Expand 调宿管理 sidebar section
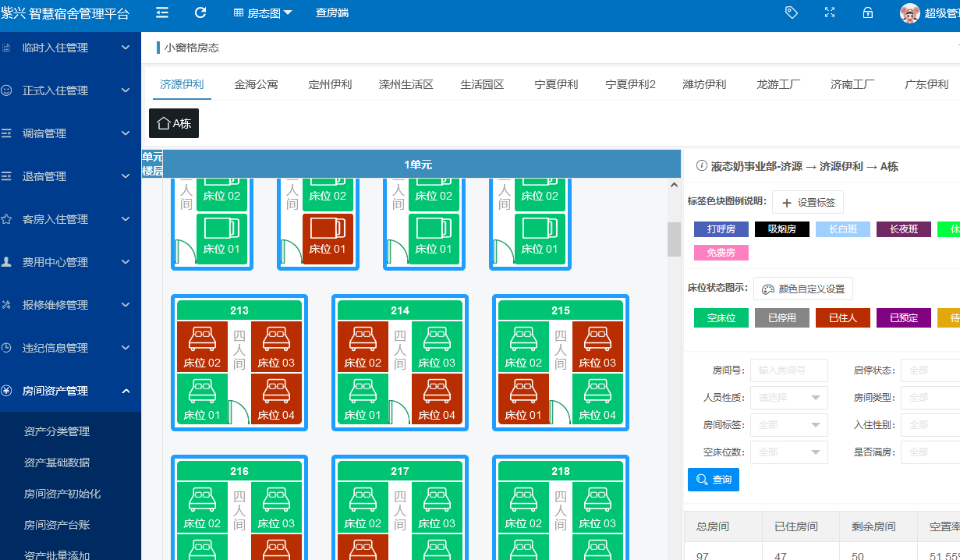The image size is (960, 560). click(70, 133)
